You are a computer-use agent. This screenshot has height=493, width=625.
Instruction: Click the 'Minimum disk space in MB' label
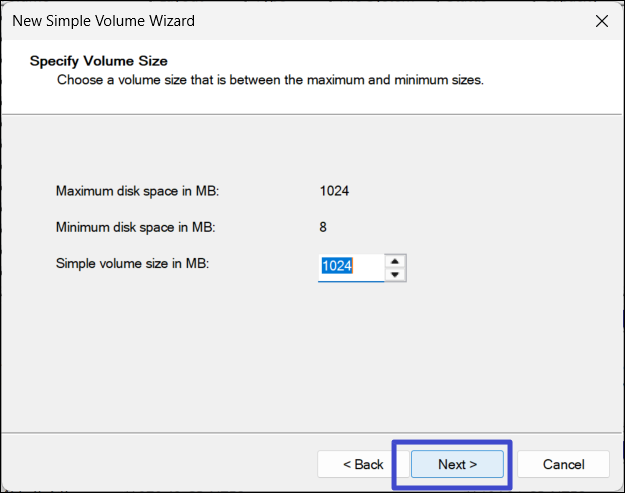pos(135,227)
